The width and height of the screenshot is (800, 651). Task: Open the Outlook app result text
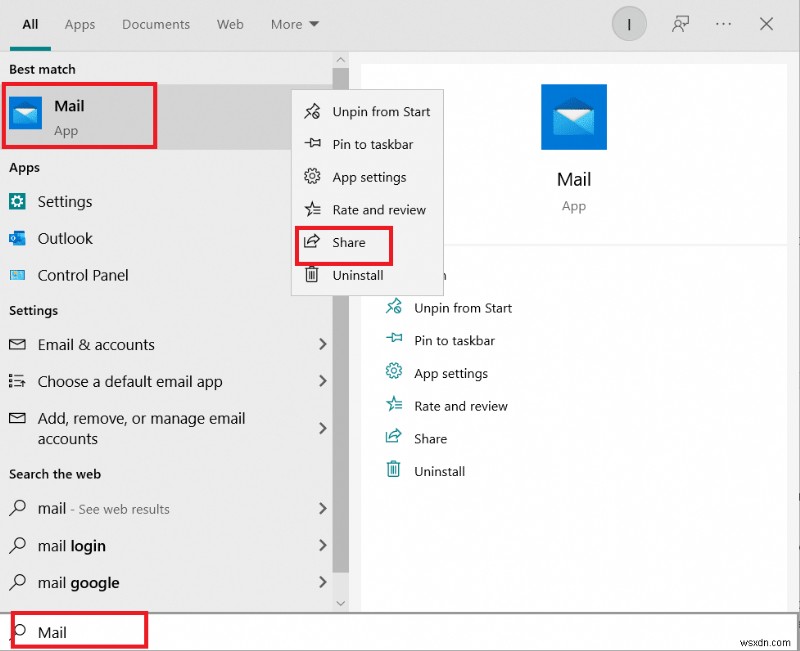(65, 238)
